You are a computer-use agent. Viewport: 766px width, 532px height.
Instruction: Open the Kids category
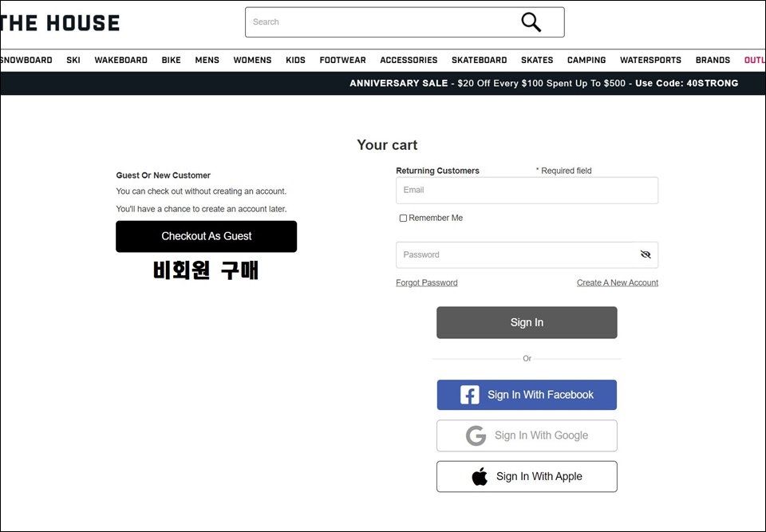(295, 60)
